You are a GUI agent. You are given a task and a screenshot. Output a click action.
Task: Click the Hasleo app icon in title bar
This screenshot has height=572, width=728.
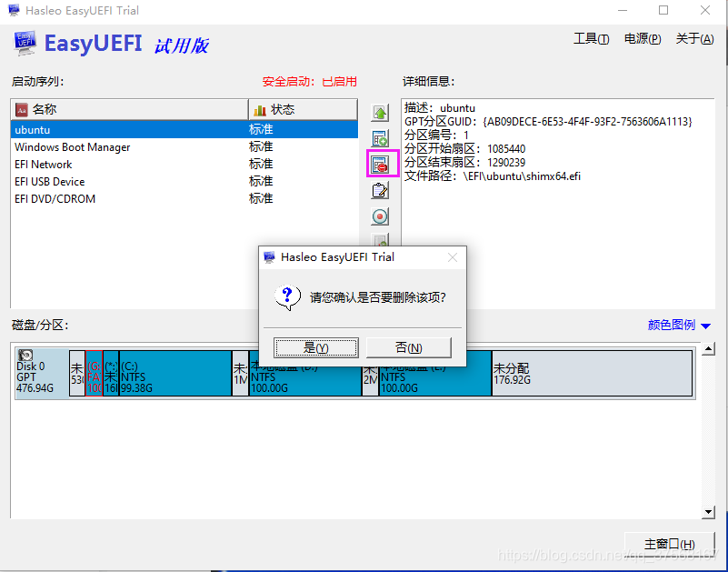click(13, 10)
